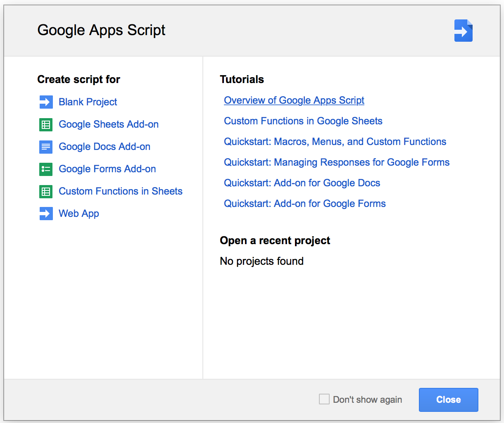Open Quickstart: Add-on for Google Docs
This screenshot has height=423, width=504.
(x=302, y=183)
